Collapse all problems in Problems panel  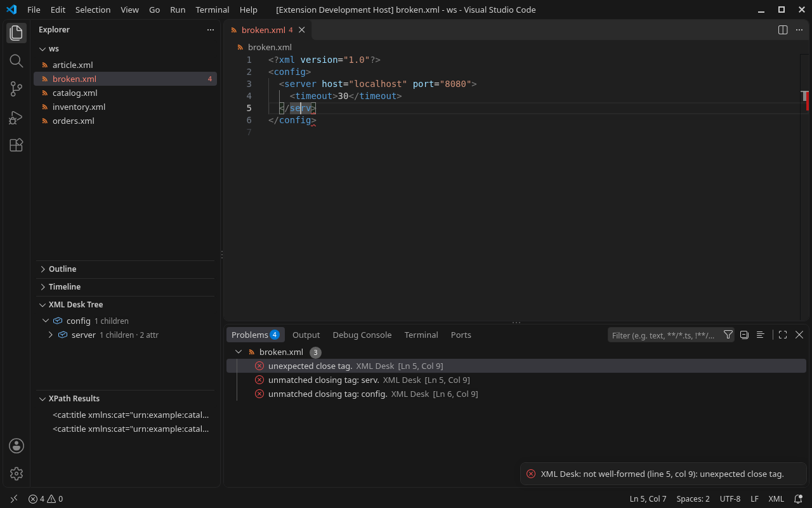tap(744, 335)
